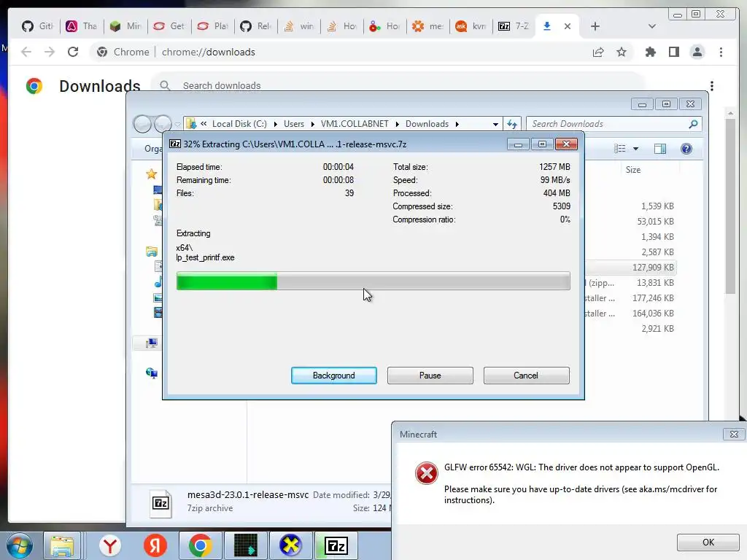Switch to the kvm ask tab

coord(471,26)
